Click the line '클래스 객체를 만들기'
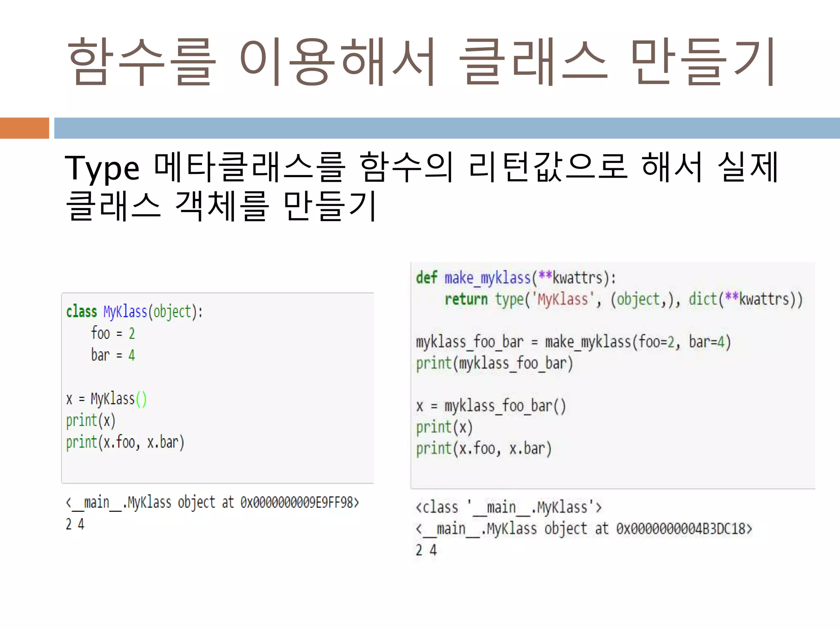 tap(221, 206)
